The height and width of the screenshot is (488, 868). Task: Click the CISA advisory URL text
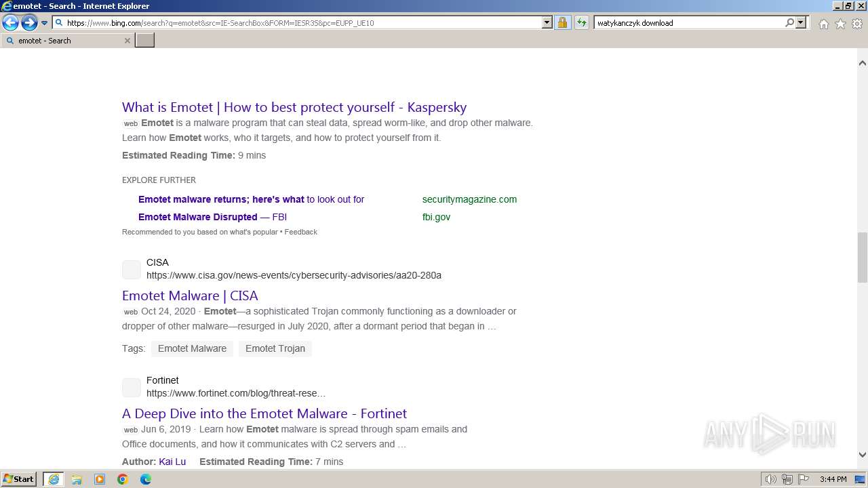click(x=294, y=275)
